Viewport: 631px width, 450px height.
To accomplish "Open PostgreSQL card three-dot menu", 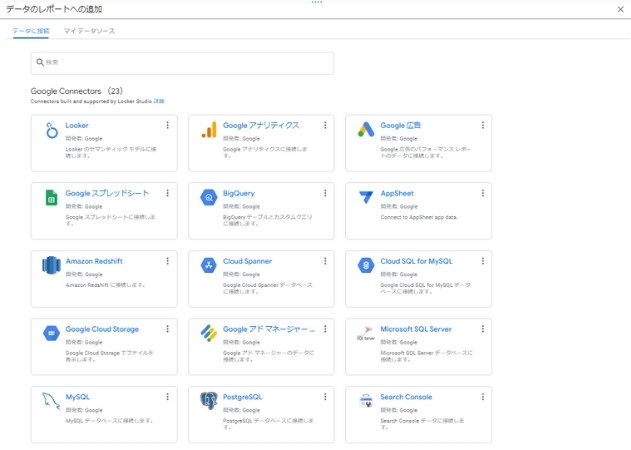I will click(x=325, y=397).
